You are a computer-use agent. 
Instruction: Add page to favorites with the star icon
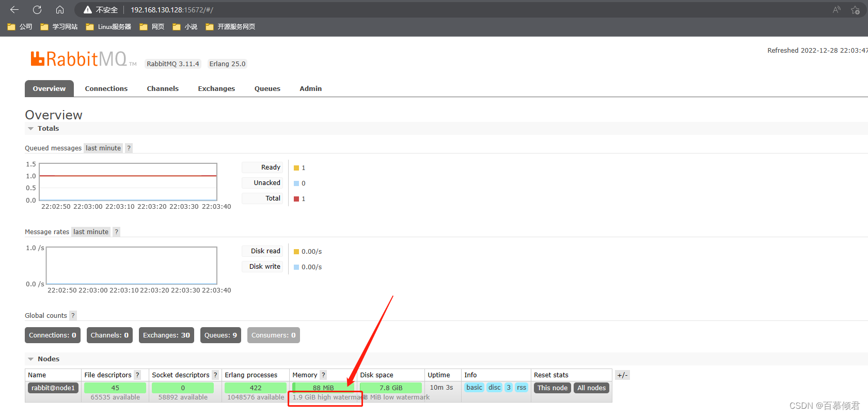[855, 10]
